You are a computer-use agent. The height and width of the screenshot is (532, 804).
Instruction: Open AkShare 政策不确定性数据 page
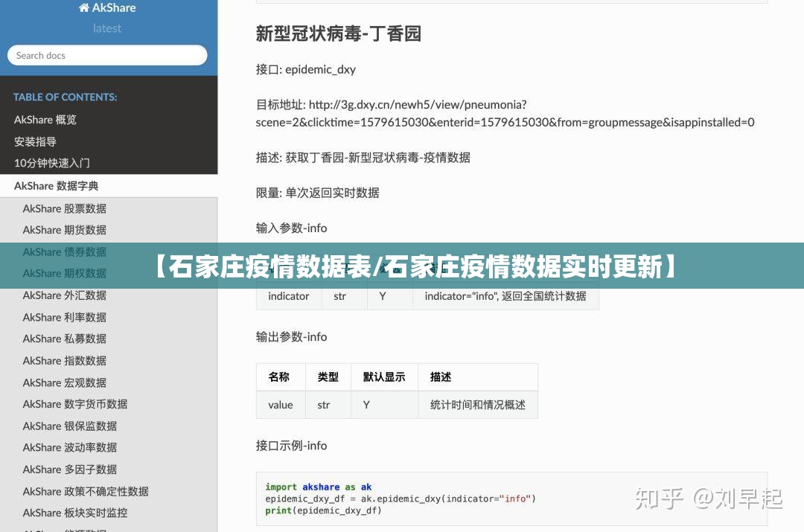tap(86, 492)
